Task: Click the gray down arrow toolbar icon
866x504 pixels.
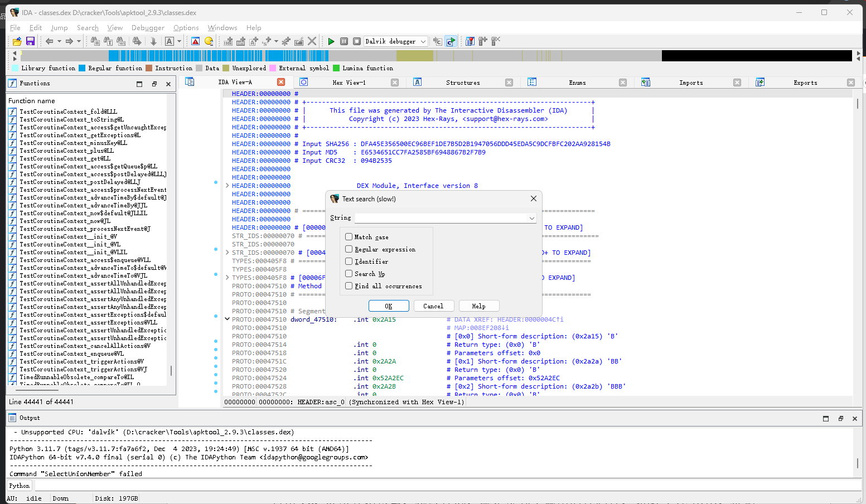Action: pyautogui.click(x=153, y=41)
